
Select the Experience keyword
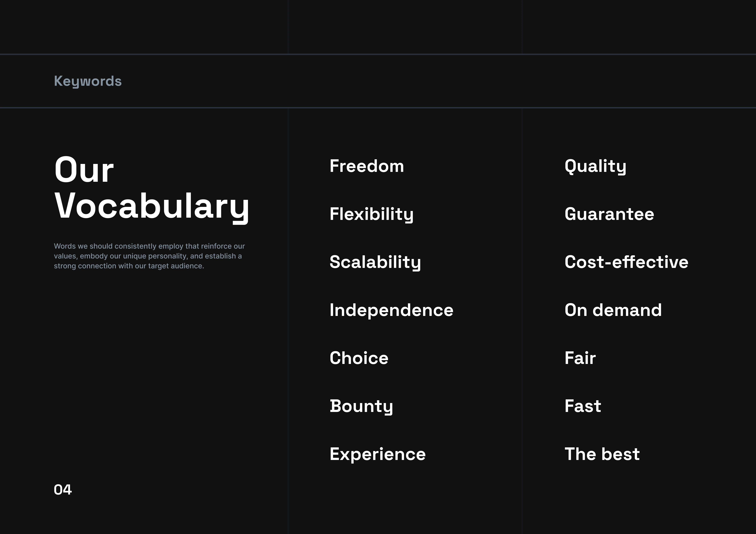pos(377,454)
